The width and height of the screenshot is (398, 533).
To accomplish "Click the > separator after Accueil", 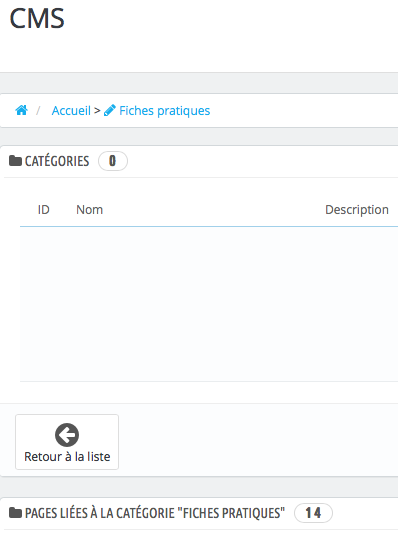I will (x=97, y=110).
